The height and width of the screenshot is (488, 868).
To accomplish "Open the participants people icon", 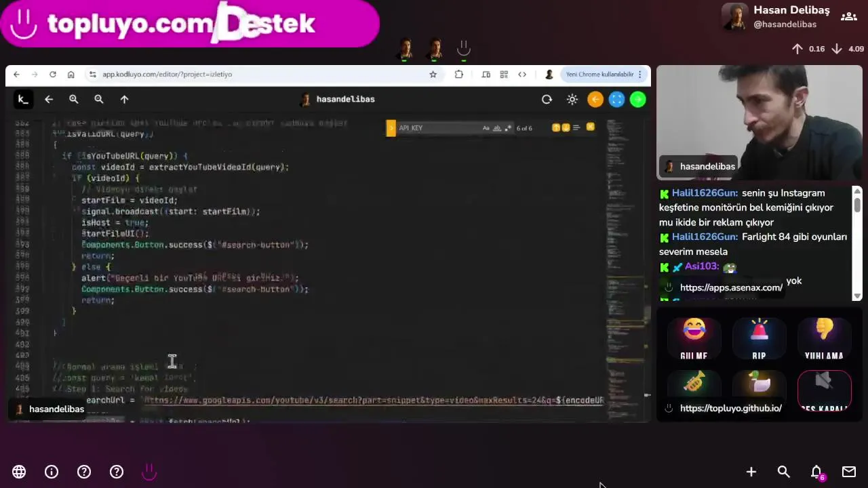I will 849,16.
